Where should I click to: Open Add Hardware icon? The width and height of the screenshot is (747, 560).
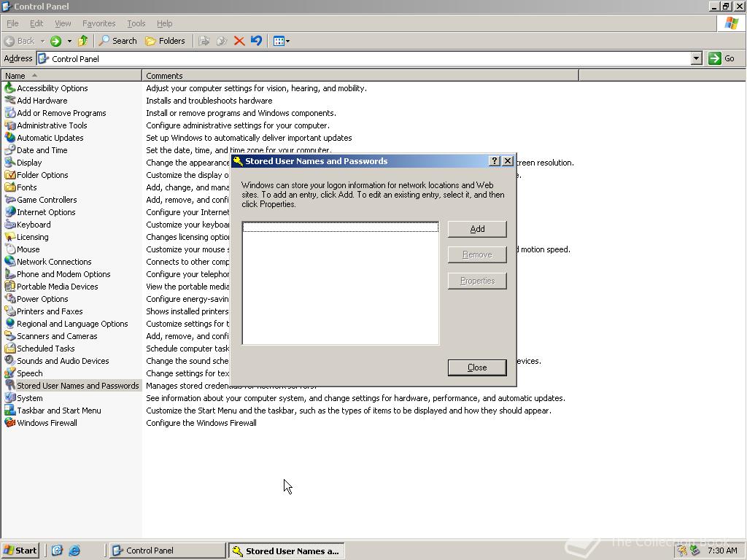tap(10, 101)
